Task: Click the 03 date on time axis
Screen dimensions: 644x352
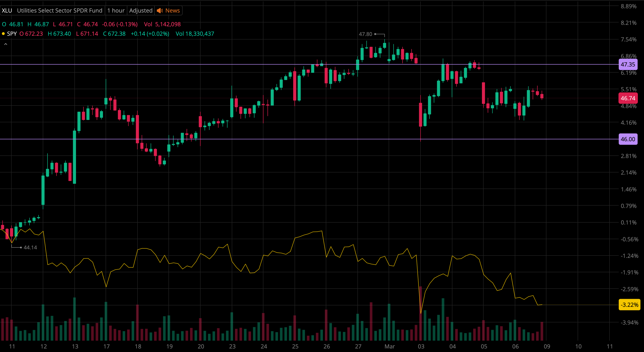Action: click(x=421, y=347)
